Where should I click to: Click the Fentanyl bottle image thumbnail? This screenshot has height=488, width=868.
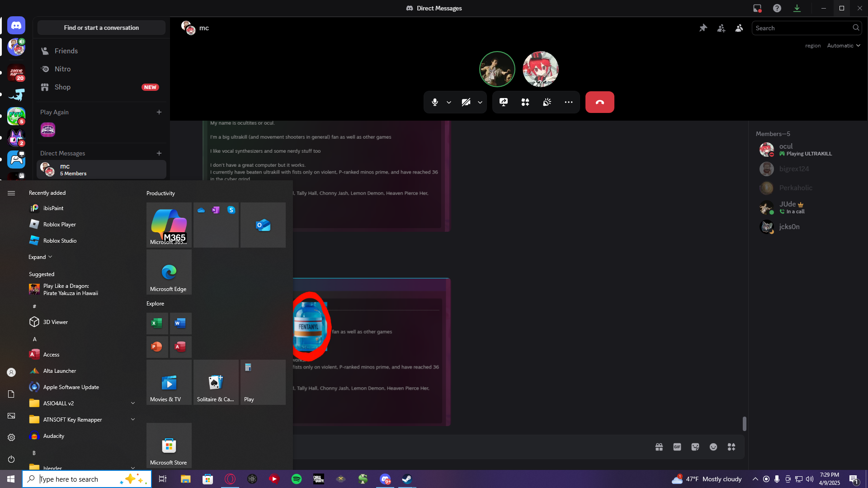[310, 326]
